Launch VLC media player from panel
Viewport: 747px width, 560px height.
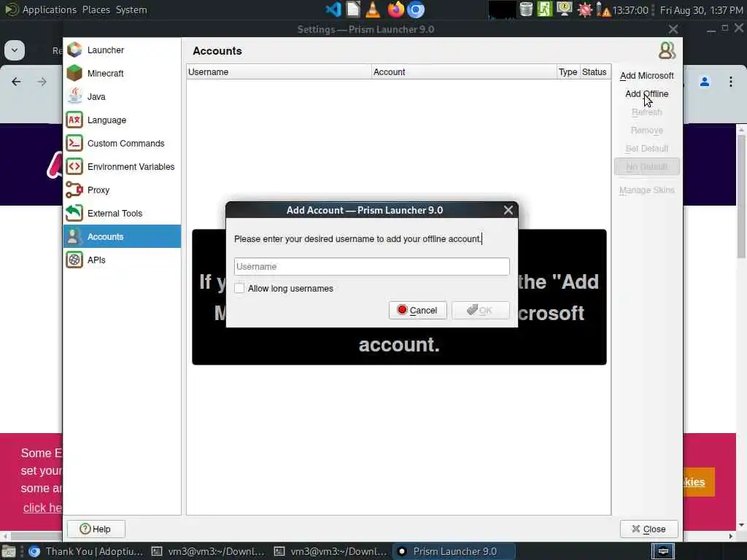coord(373,9)
